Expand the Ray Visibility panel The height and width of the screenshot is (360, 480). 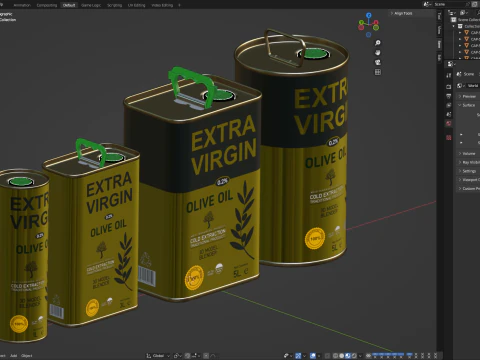click(469, 162)
